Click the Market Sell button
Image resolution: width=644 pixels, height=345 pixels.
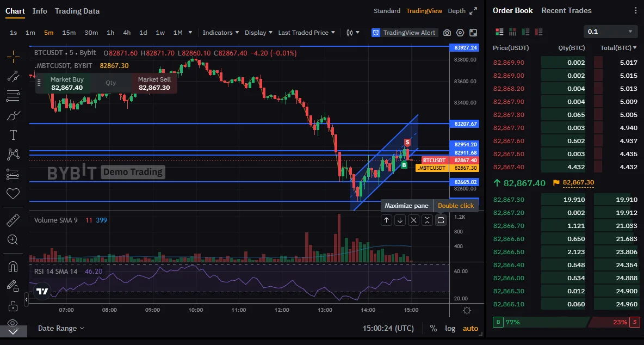point(154,83)
